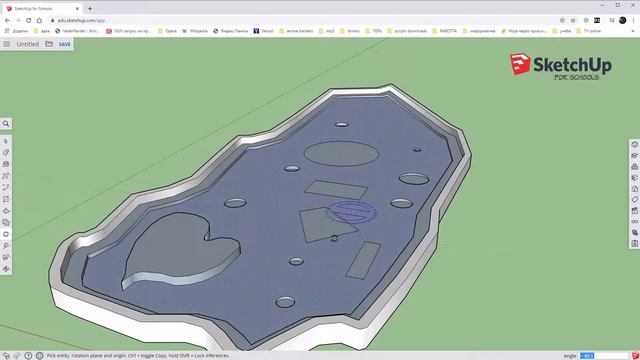Select the Line drawing tool
The width and height of the screenshot is (640, 360).
pyautogui.click(x=6, y=176)
